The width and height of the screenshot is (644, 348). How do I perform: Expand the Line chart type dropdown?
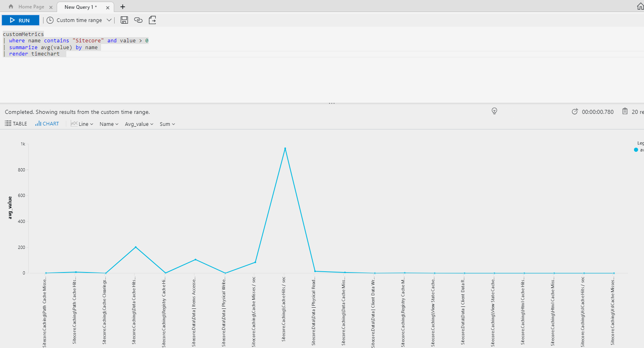coord(82,124)
